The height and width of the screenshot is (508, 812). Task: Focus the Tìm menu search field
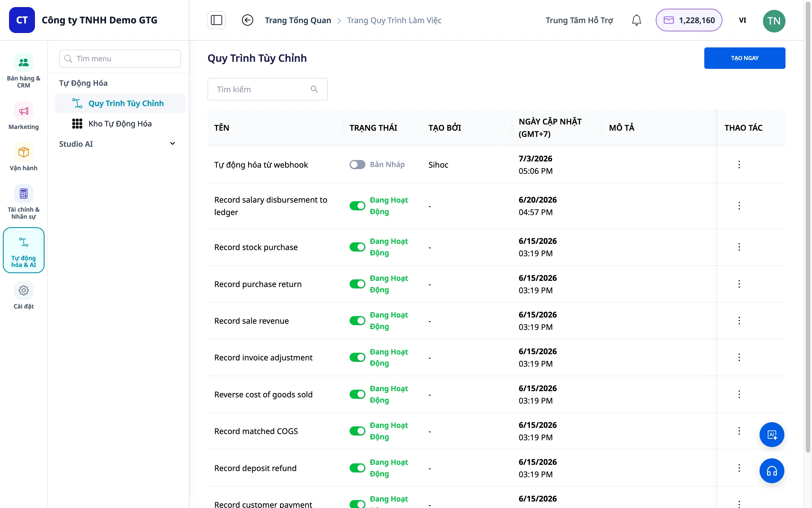click(120, 58)
